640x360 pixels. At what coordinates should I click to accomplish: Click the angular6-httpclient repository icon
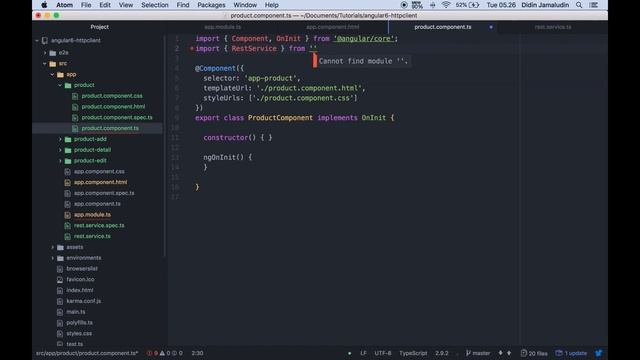[45, 40]
